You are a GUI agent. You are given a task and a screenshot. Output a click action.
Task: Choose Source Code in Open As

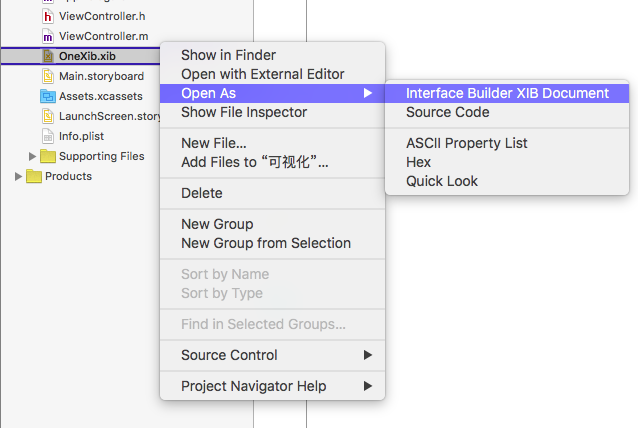(507, 112)
